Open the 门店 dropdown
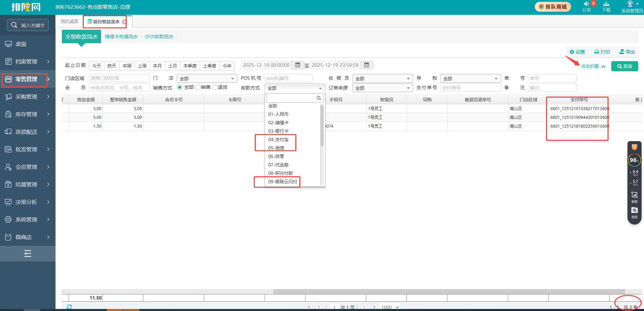This screenshot has width=644, height=311. [x=207, y=78]
